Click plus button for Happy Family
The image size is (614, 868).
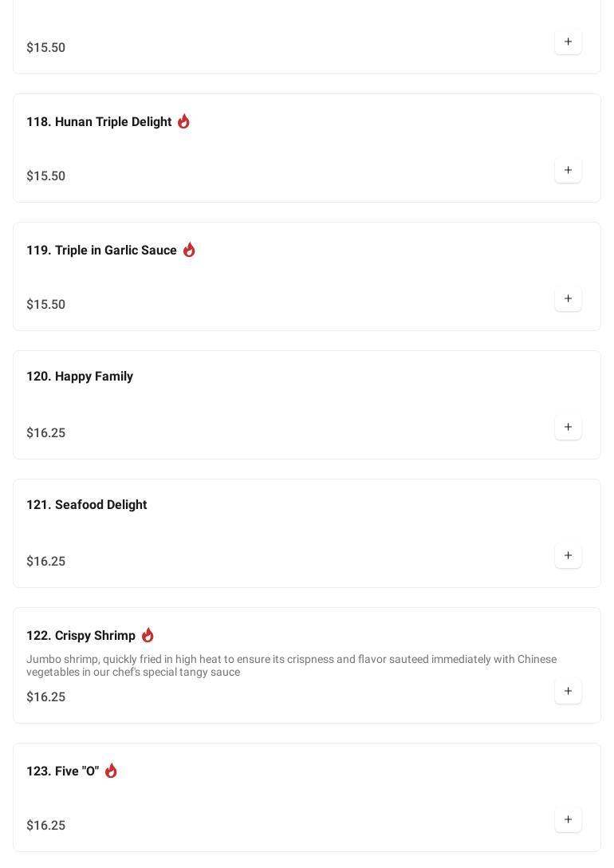568,427
